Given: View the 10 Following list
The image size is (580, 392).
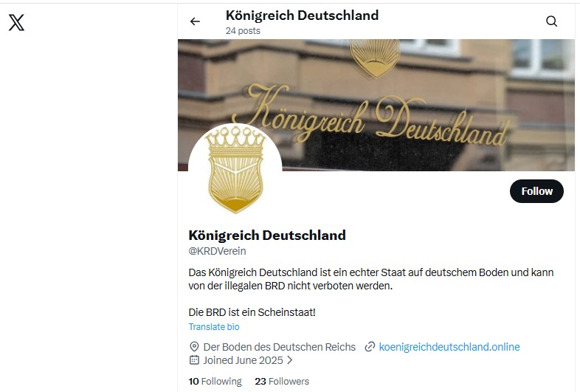Looking at the screenshot, I should click(x=215, y=381).
